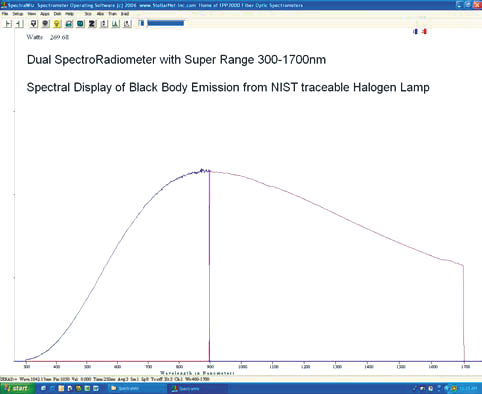Click the spectrum curve peak near 900nm

(x=202, y=171)
